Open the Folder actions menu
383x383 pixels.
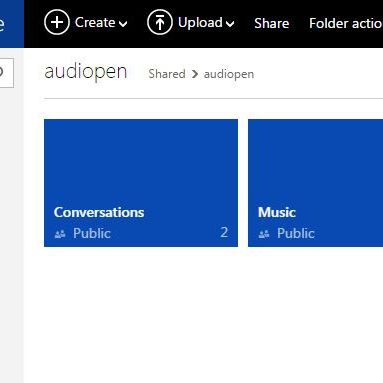click(346, 23)
